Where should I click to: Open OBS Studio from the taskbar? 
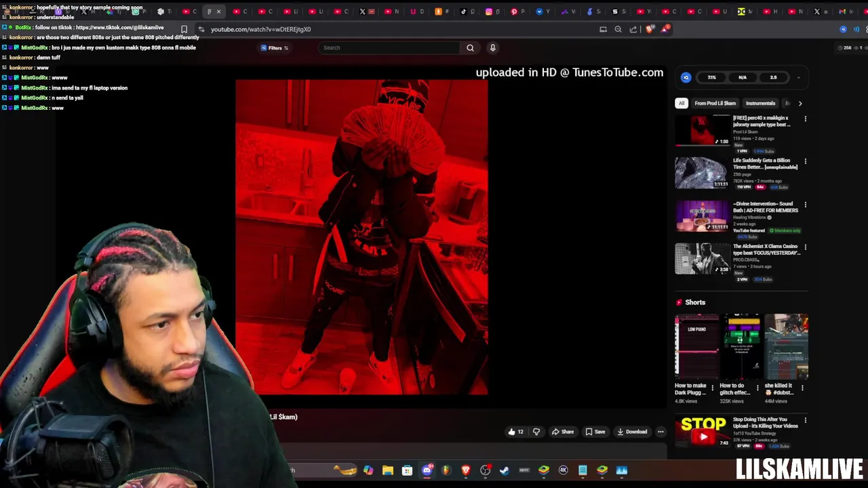pyautogui.click(x=486, y=470)
